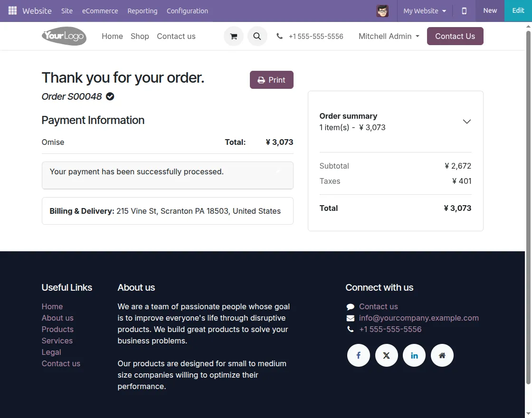Click the Print button
The width and height of the screenshot is (532, 418).
pos(271,80)
